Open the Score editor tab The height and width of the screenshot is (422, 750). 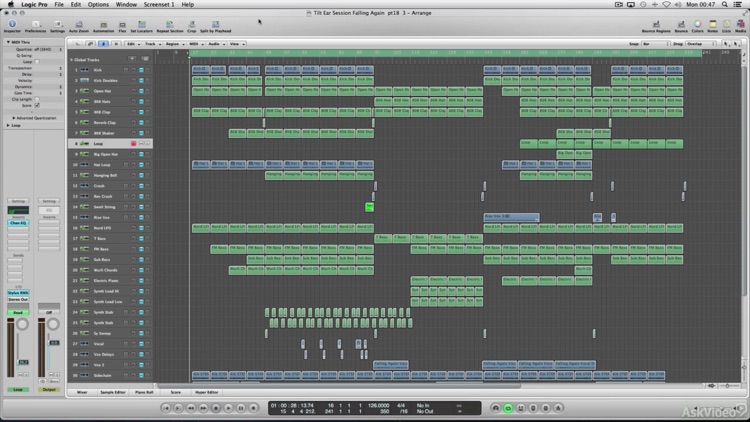[176, 392]
